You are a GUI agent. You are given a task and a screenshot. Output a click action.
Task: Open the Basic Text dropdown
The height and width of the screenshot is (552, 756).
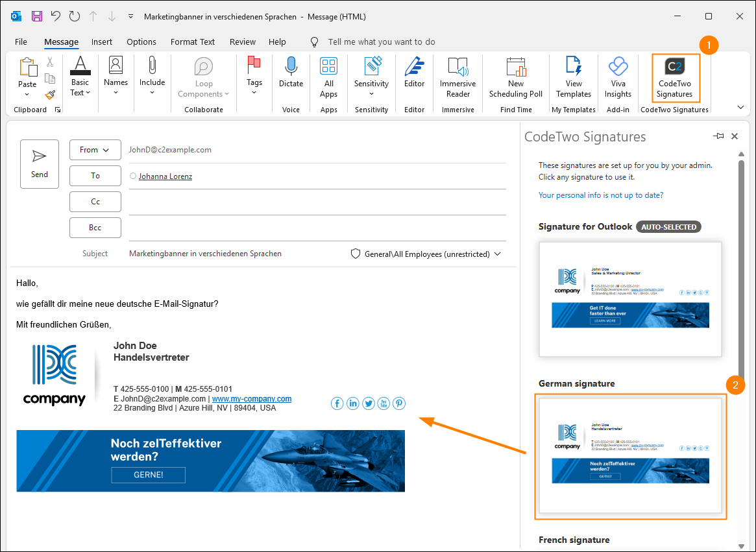coord(80,77)
